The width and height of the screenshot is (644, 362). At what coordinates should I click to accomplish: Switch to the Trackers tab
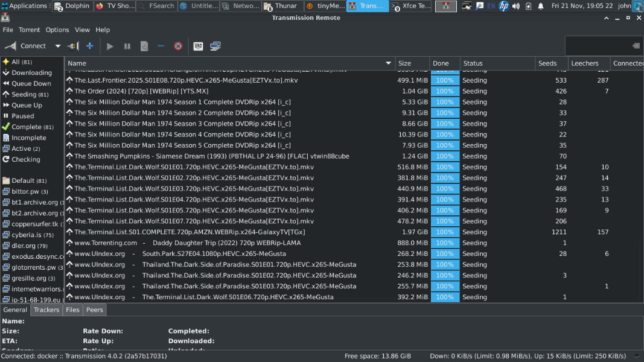(46, 310)
